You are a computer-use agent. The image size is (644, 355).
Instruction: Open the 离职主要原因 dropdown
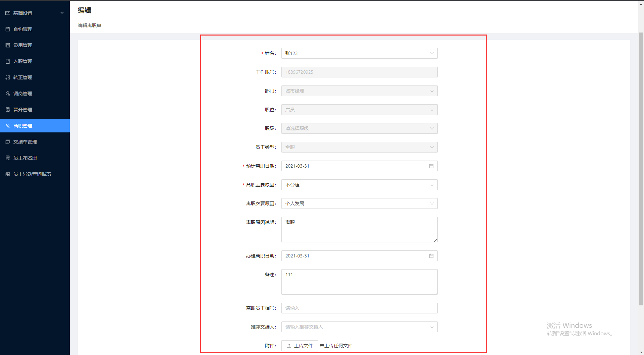(359, 185)
